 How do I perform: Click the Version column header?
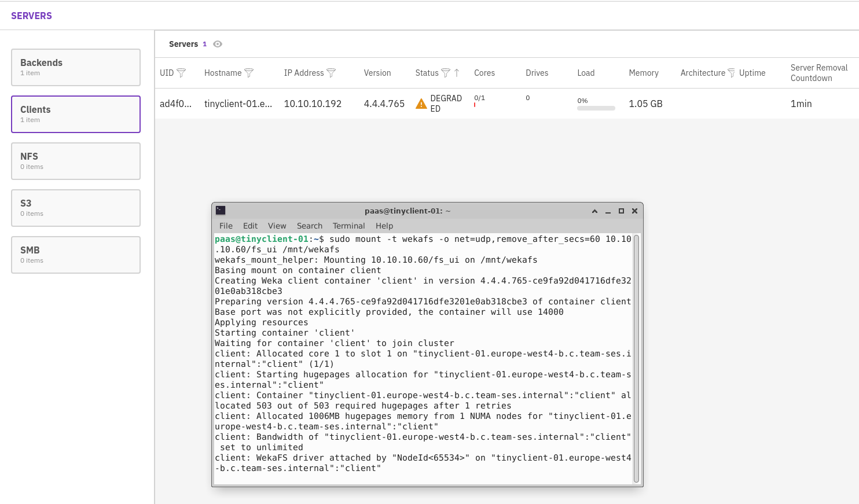coord(377,73)
